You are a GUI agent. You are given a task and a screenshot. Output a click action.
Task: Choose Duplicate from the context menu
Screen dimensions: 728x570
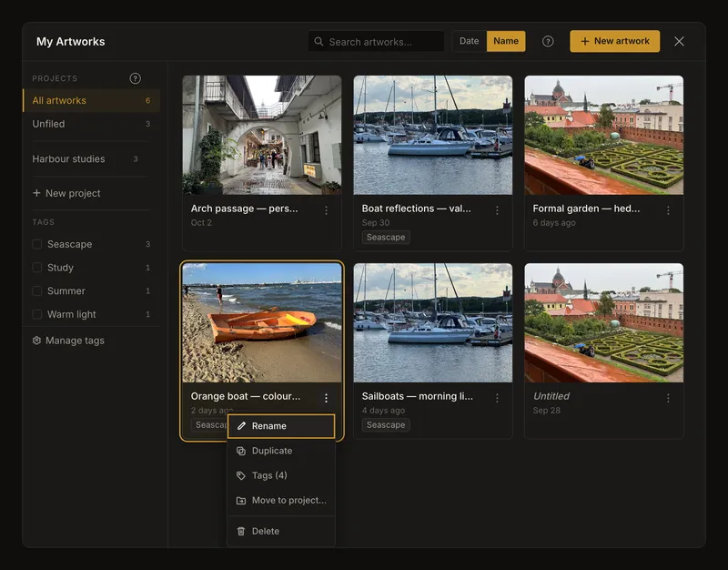tap(281, 451)
